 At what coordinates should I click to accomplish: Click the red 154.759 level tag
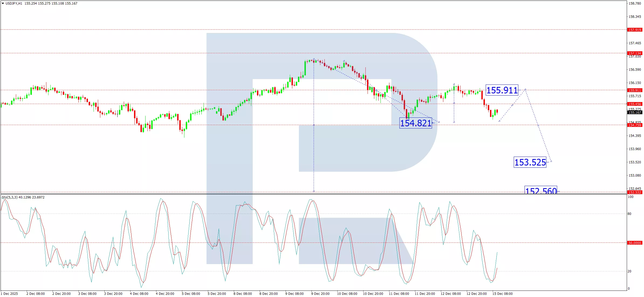(x=634, y=125)
